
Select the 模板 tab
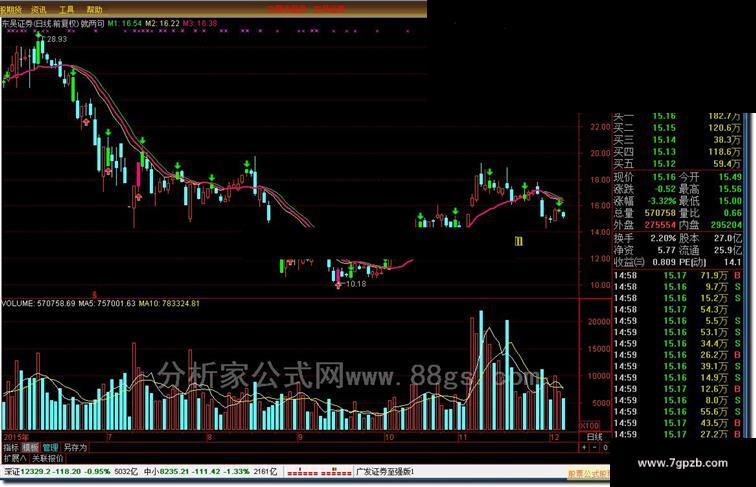click(30, 447)
